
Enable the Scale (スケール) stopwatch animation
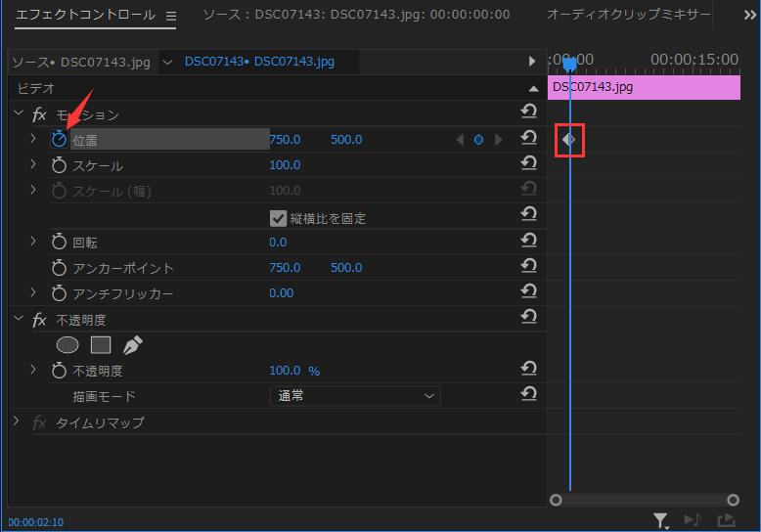click(59, 165)
